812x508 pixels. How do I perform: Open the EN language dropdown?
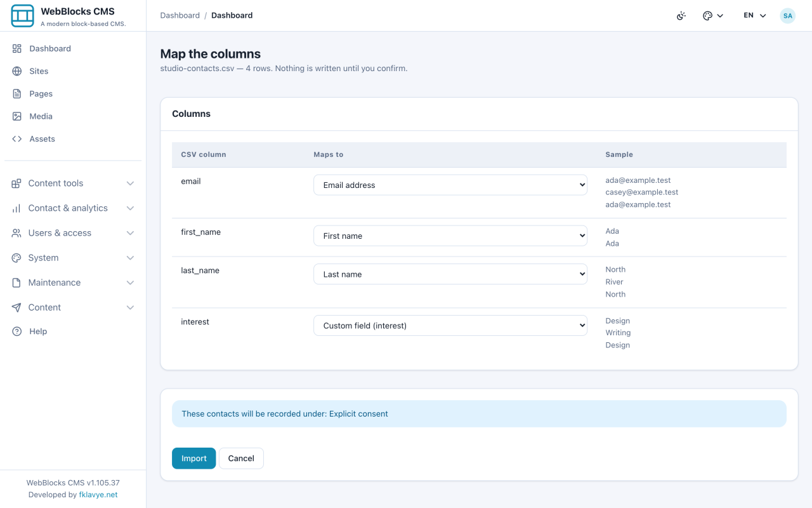click(x=755, y=16)
